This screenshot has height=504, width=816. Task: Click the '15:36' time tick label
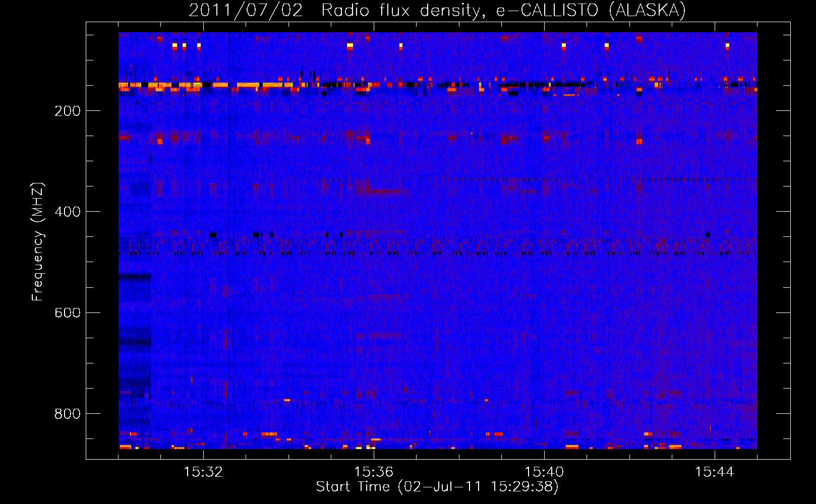click(x=374, y=472)
